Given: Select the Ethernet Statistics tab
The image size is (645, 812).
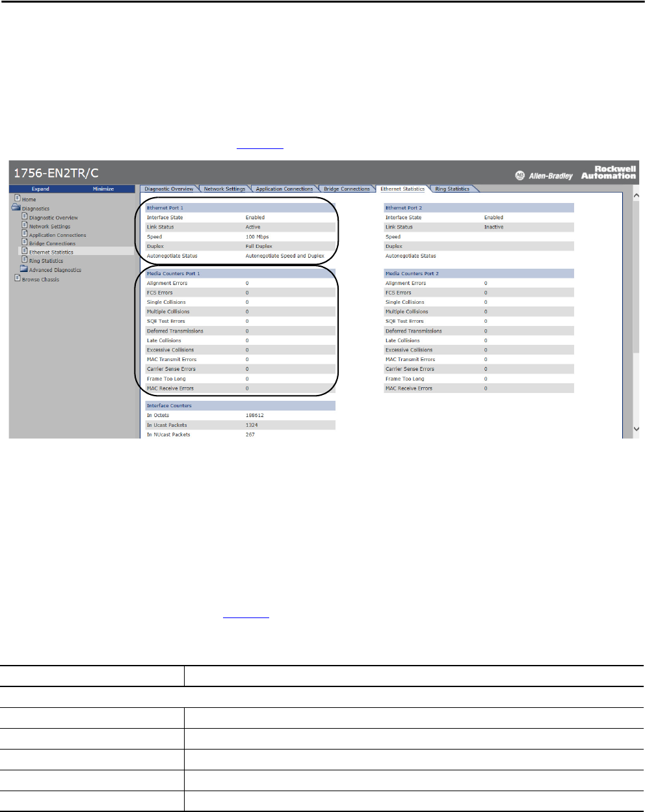Looking at the screenshot, I should coord(402,189).
